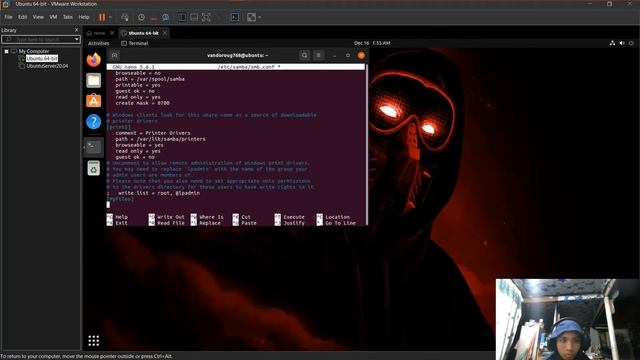Open the File menu
Image resolution: width=640 pixels, height=360 pixels.
tap(9, 17)
